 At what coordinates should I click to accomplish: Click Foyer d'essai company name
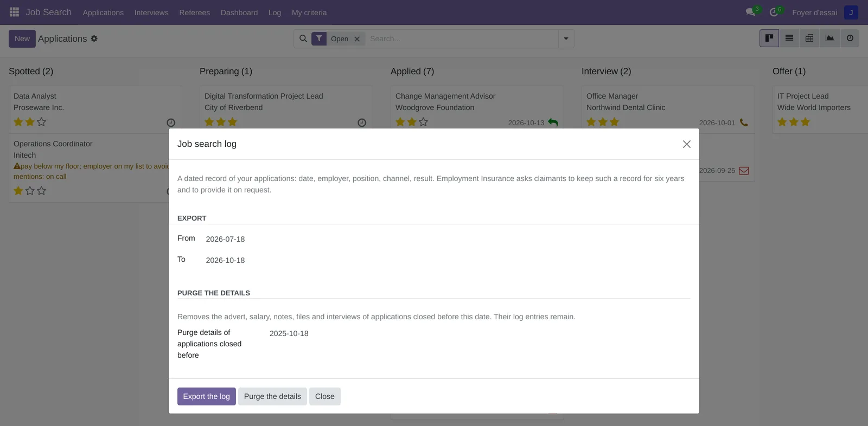coord(814,12)
